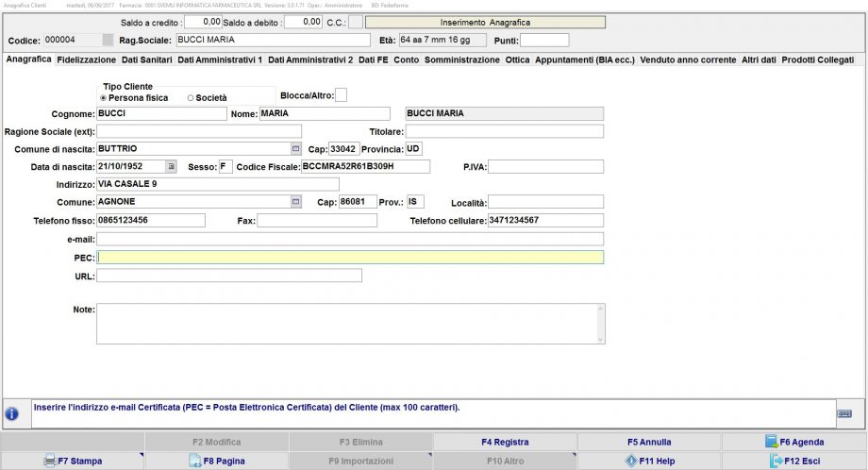Select the Società radio button

(191, 97)
